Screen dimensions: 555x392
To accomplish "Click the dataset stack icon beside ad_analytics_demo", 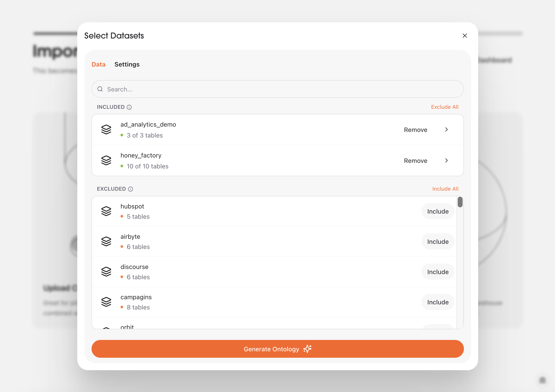I will tap(106, 129).
